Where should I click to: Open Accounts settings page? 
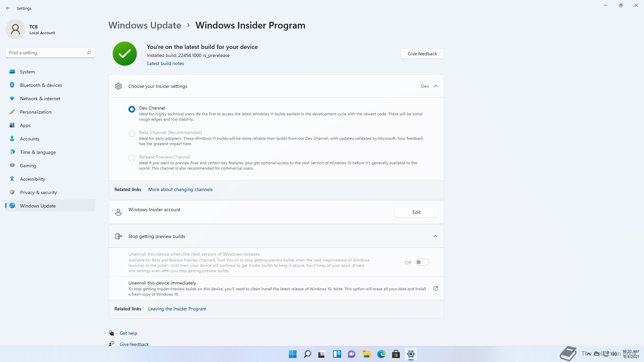coord(50,139)
